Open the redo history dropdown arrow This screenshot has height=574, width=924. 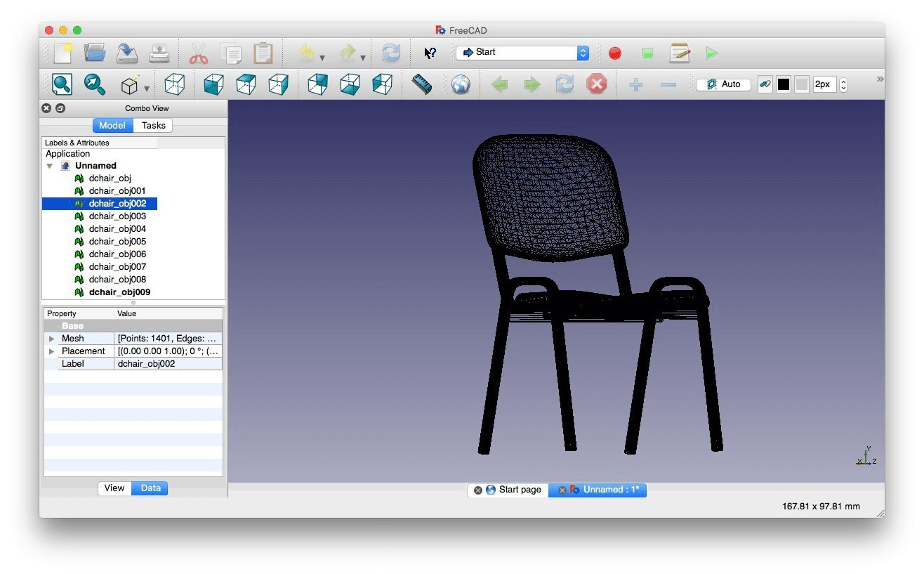tap(363, 58)
